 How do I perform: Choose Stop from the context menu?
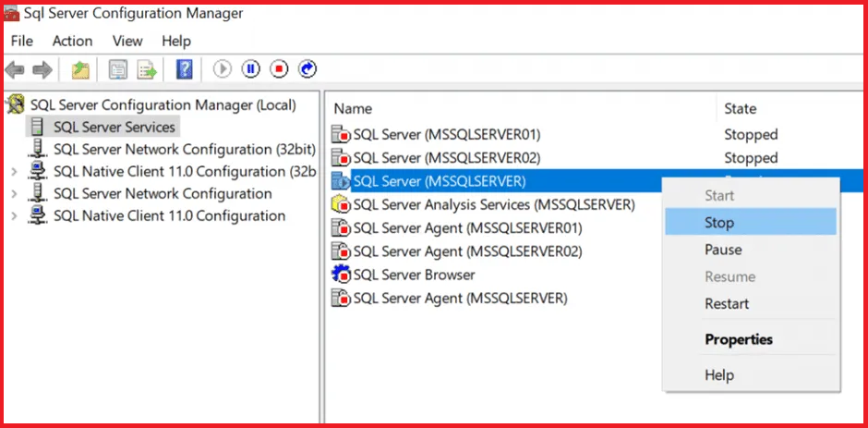click(751, 222)
